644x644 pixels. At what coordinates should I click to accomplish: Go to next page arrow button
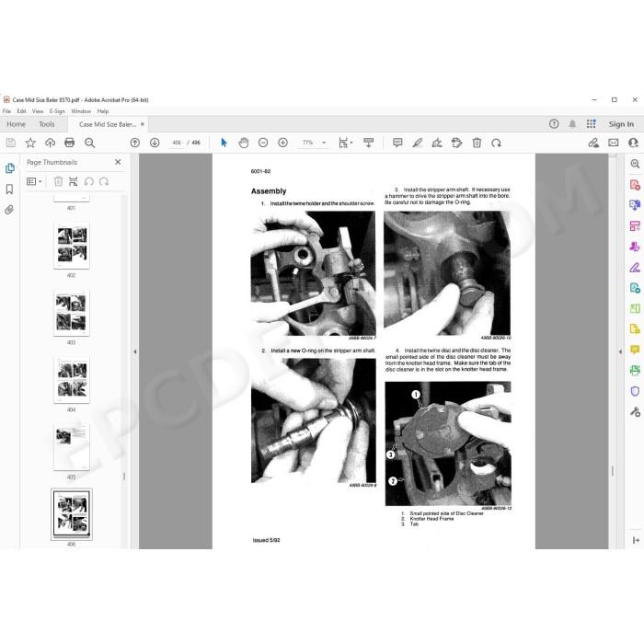(155, 143)
